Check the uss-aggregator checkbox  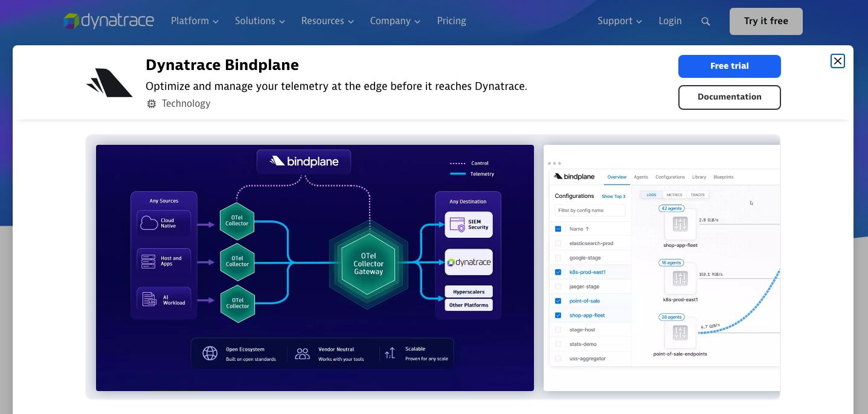tap(558, 358)
